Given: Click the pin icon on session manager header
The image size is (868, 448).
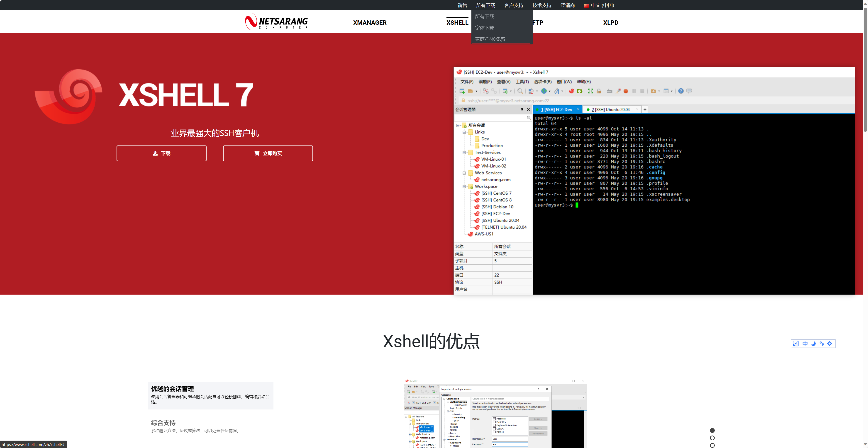Looking at the screenshot, I should (x=522, y=109).
